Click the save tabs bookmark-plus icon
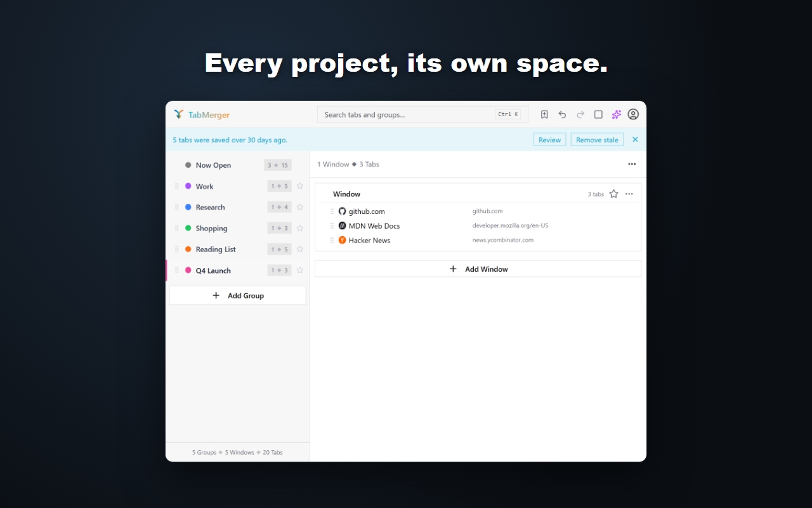 [x=544, y=115]
